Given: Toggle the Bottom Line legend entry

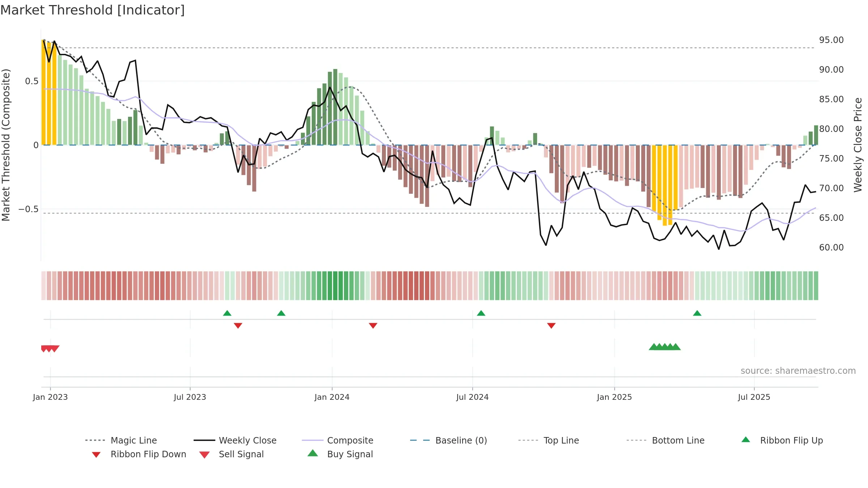Looking at the screenshot, I should pyautogui.click(x=665, y=440).
